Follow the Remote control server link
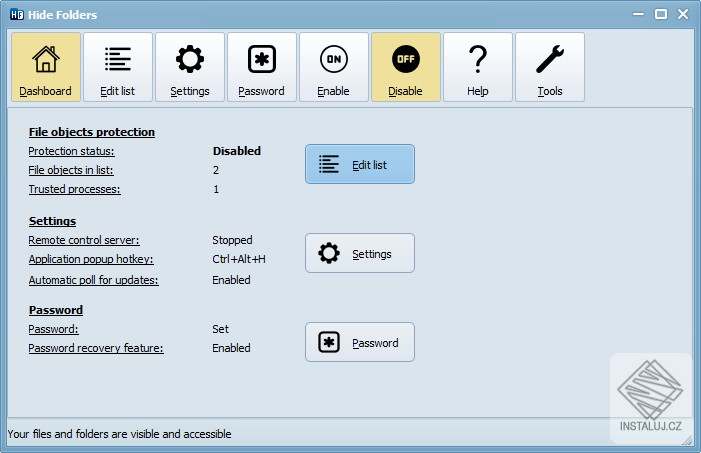This screenshot has width=701, height=453. (84, 241)
